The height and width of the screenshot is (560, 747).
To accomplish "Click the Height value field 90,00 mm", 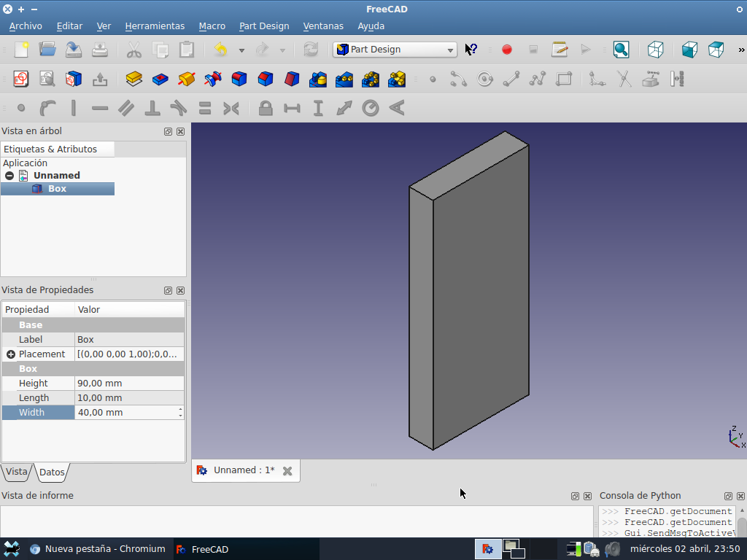I will [128, 384].
